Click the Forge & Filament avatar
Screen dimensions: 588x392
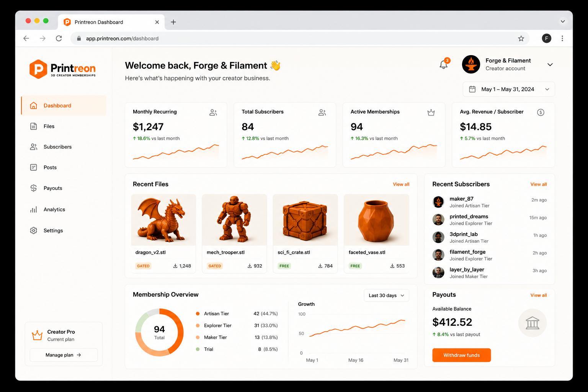(x=471, y=64)
